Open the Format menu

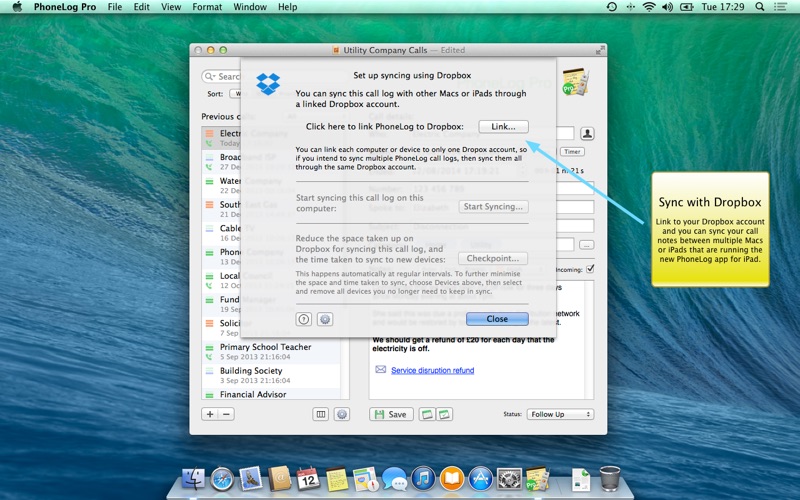[207, 7]
